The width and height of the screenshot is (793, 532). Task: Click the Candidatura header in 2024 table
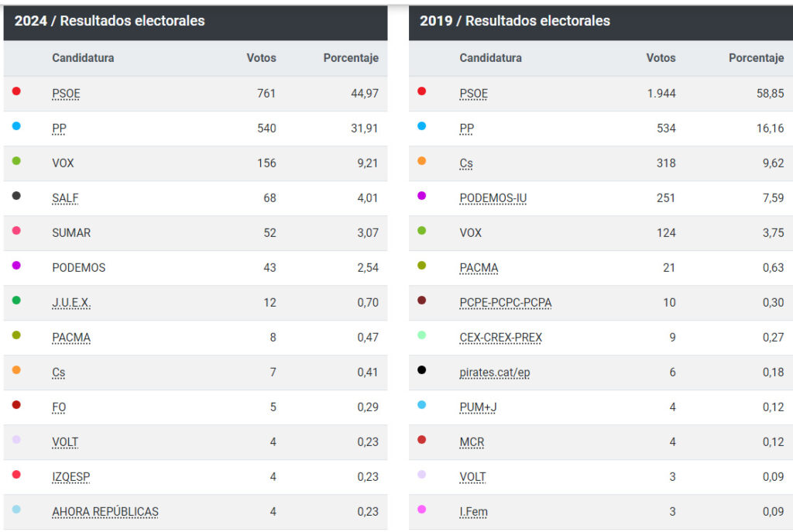[x=83, y=58]
